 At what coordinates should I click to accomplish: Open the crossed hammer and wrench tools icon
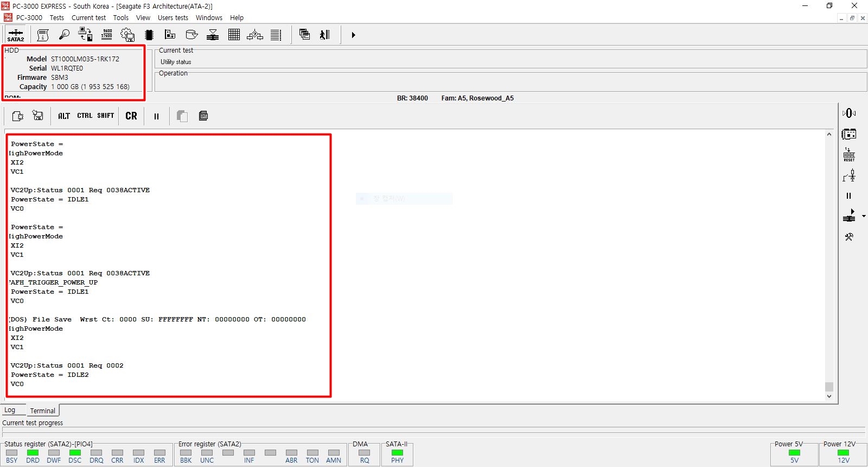click(849, 237)
